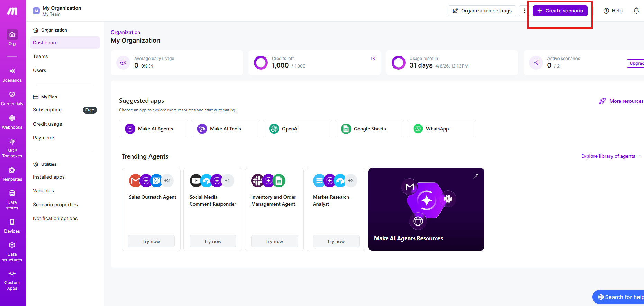
Task: Open Credits left external link icon
Action: (x=373, y=58)
